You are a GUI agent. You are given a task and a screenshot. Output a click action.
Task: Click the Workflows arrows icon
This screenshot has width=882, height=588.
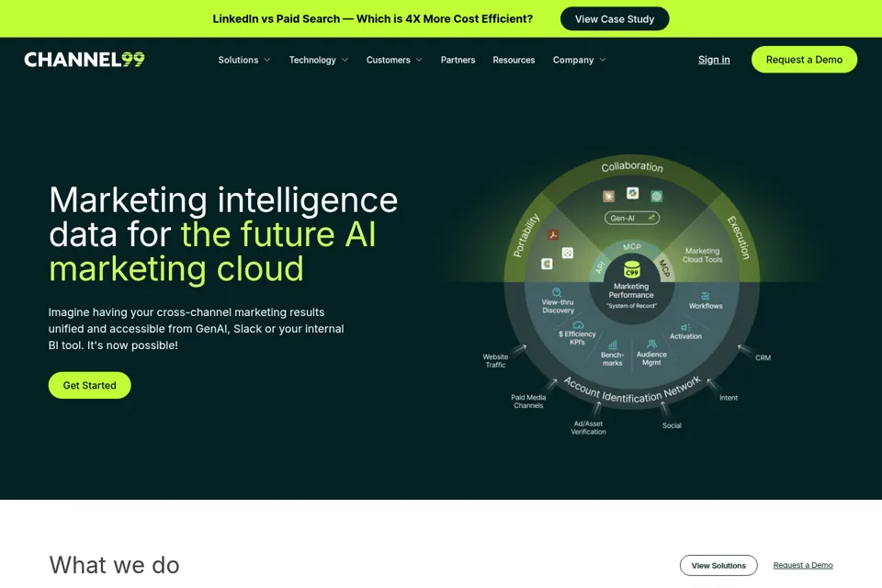[706, 296]
